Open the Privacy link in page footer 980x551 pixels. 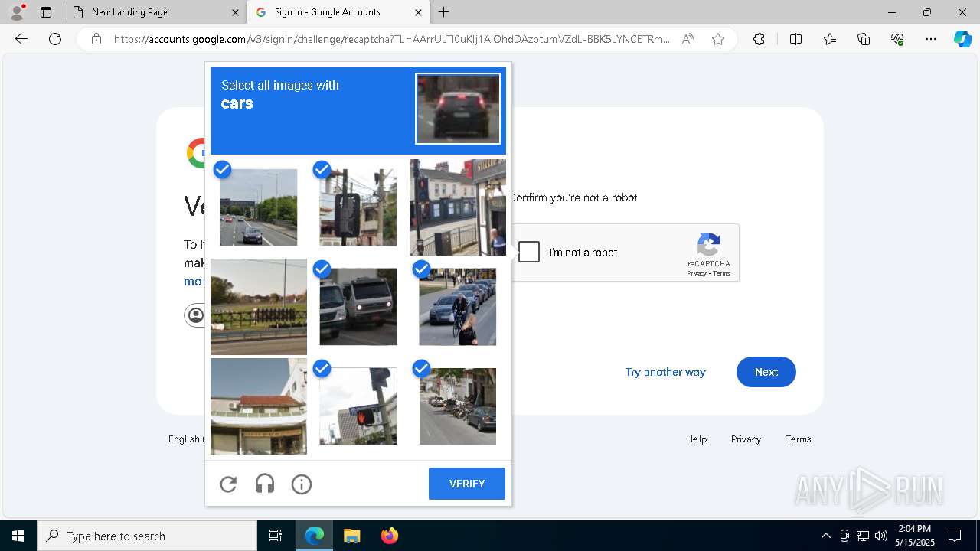(746, 439)
